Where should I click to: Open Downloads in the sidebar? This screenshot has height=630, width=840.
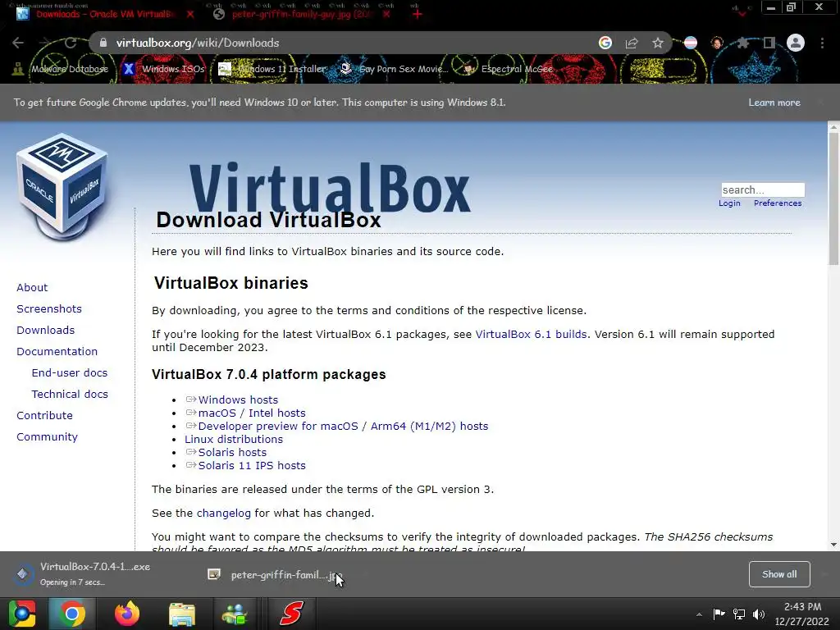[x=46, y=331]
